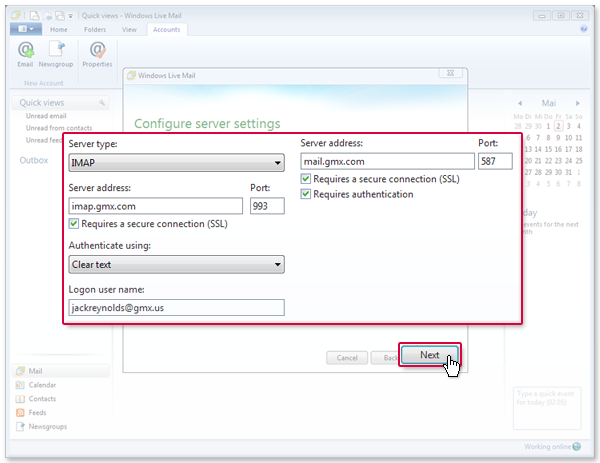The height and width of the screenshot is (463, 600).
Task: Open the blue application menu button
Action: [x=24, y=30]
